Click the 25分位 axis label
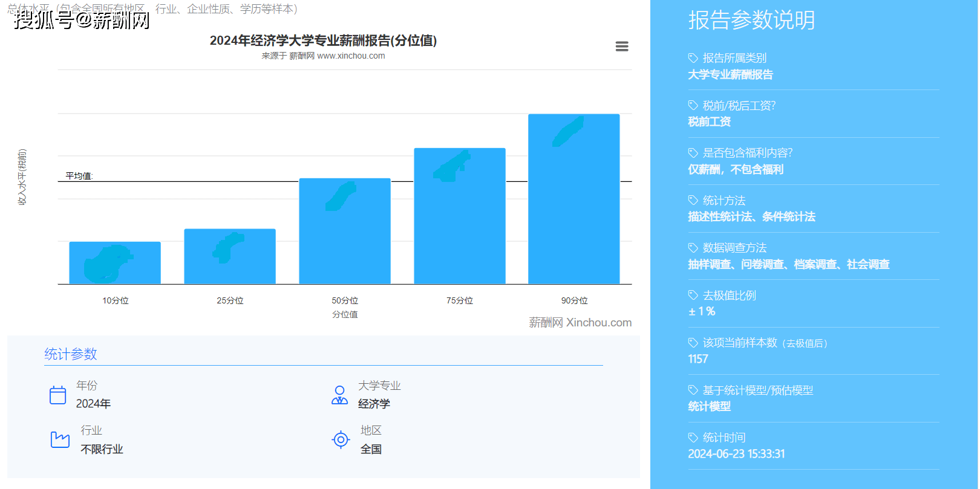The height and width of the screenshot is (489, 980). coord(230,300)
